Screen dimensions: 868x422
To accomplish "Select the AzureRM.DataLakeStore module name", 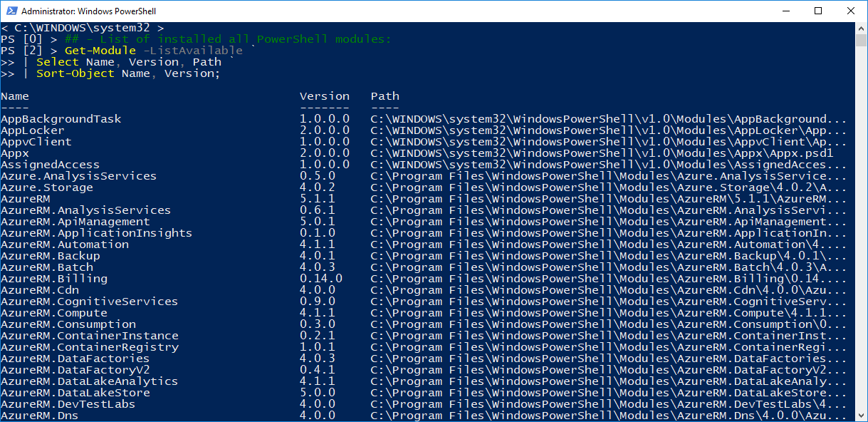I will (75, 393).
